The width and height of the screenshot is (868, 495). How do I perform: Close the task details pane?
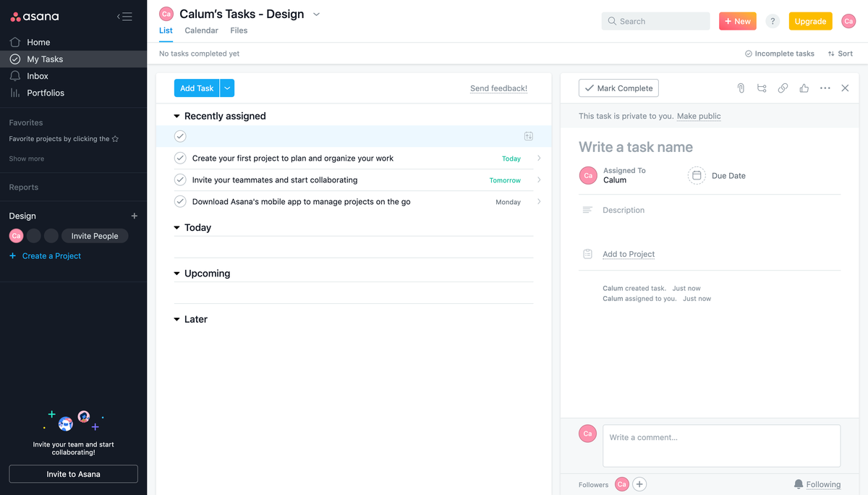(845, 88)
